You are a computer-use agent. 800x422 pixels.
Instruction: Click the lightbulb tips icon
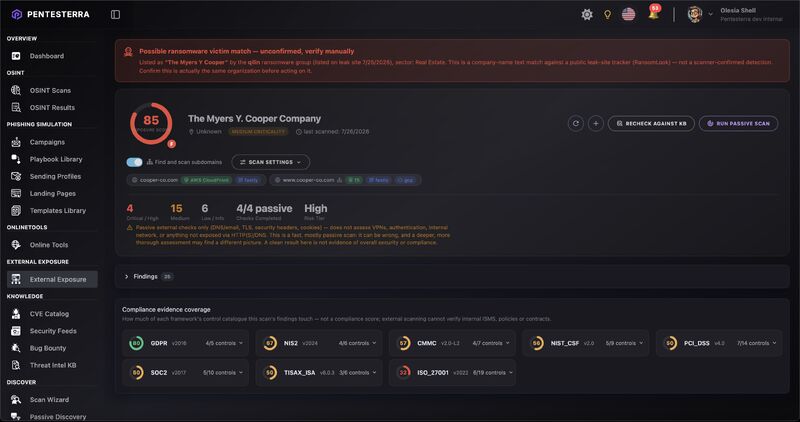coord(607,14)
